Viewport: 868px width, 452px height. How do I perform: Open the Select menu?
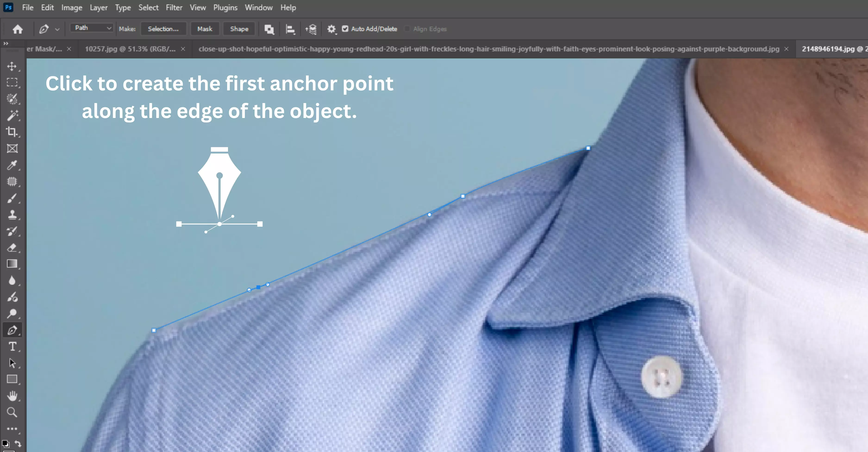coord(148,7)
